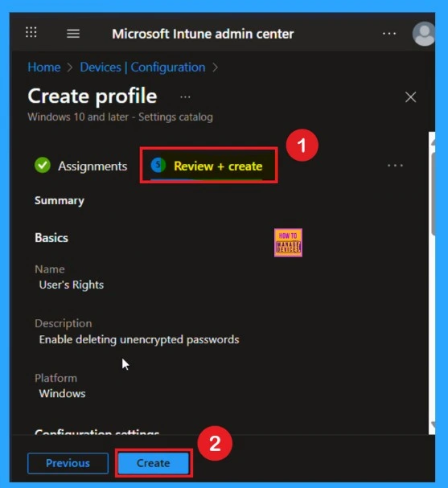Click the vertical scrollbar thumb

click(433, 193)
